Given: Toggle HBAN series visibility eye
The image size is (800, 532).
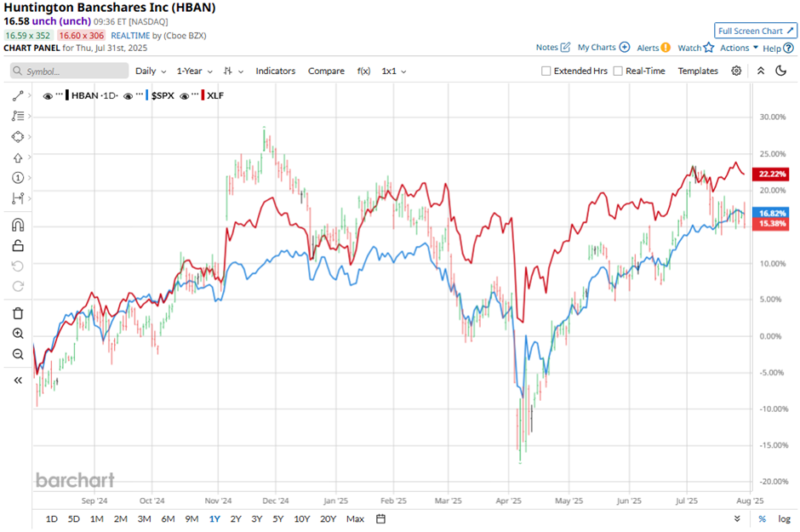Looking at the screenshot, I should point(48,96).
